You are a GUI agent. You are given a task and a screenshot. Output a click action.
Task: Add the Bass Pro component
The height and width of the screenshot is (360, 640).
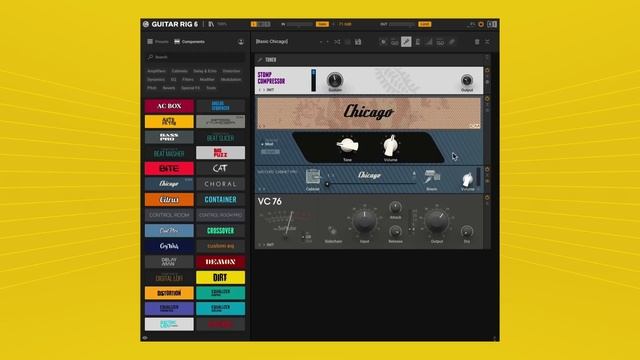point(169,137)
